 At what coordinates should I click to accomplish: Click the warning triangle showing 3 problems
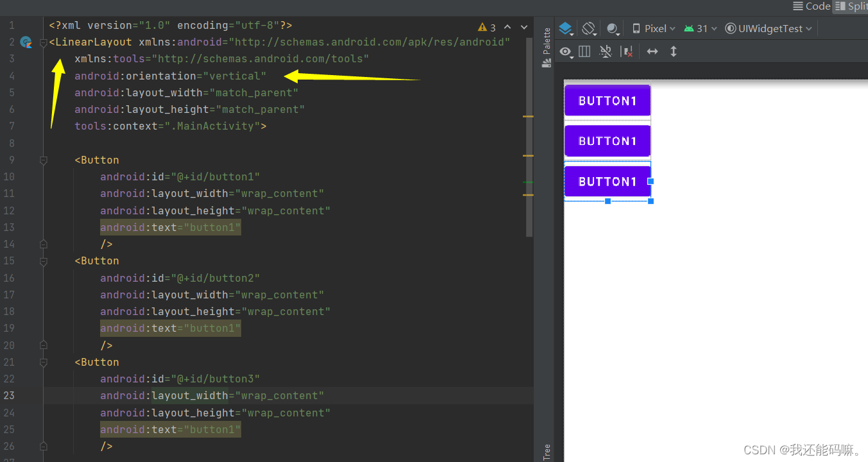click(x=487, y=27)
